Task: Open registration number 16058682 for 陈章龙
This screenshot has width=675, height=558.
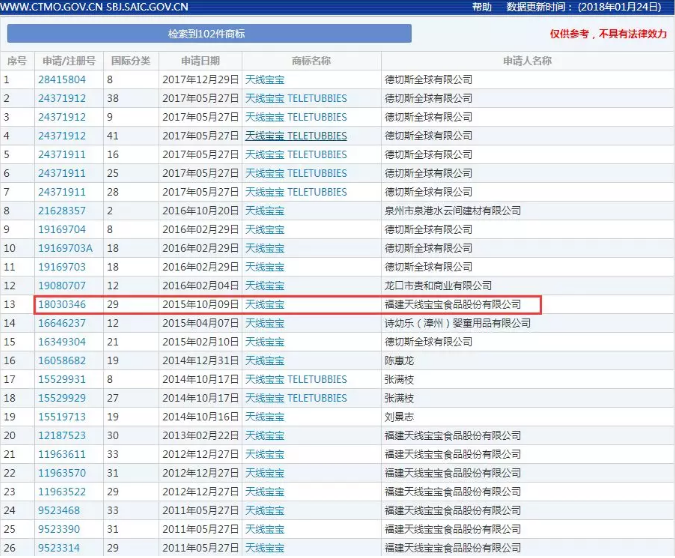Action: 62,360
